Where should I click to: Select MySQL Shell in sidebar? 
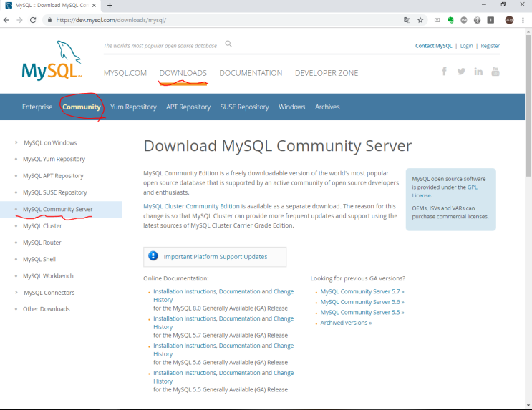click(39, 259)
